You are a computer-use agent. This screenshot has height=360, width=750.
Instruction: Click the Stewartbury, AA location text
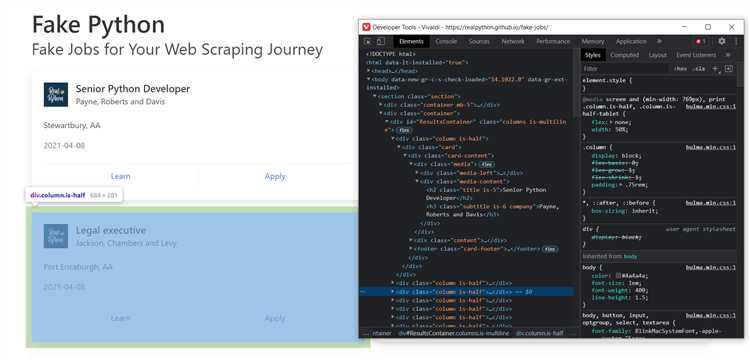click(72, 126)
